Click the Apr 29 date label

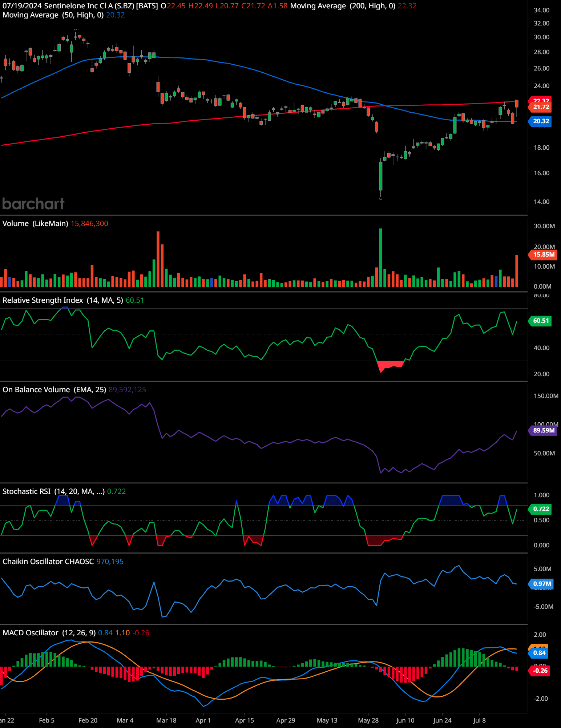pyautogui.click(x=286, y=720)
